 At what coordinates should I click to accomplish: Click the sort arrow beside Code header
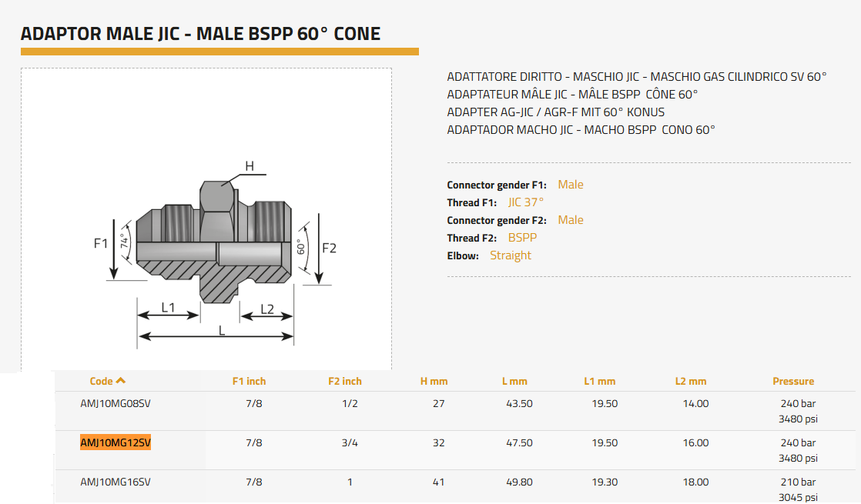point(121,381)
